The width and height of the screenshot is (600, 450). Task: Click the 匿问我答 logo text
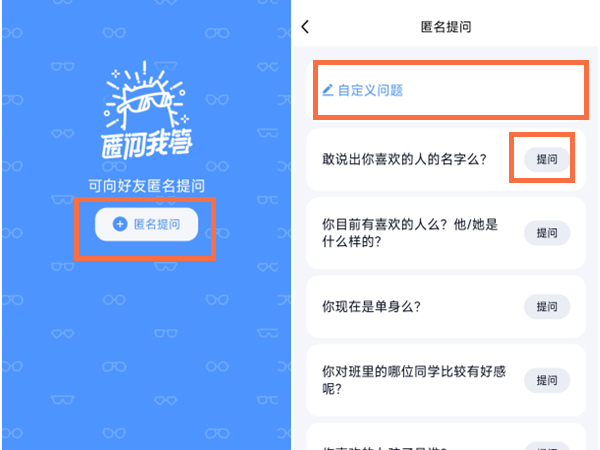pos(147,144)
